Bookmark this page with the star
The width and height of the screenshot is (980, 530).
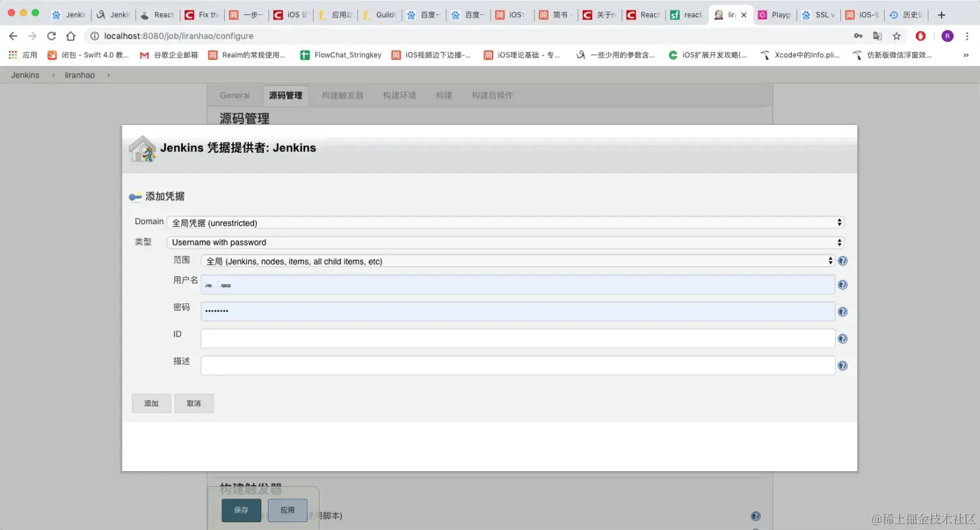click(x=897, y=36)
